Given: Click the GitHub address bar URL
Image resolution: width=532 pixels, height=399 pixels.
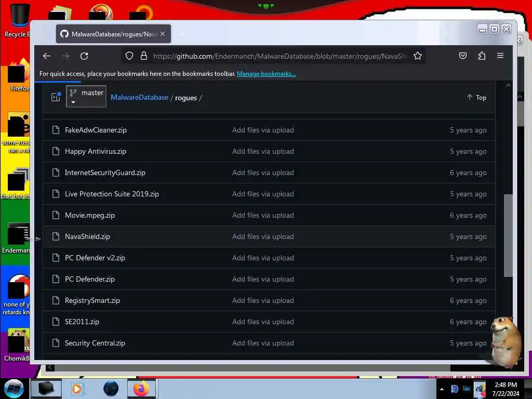Looking at the screenshot, I should [x=280, y=56].
